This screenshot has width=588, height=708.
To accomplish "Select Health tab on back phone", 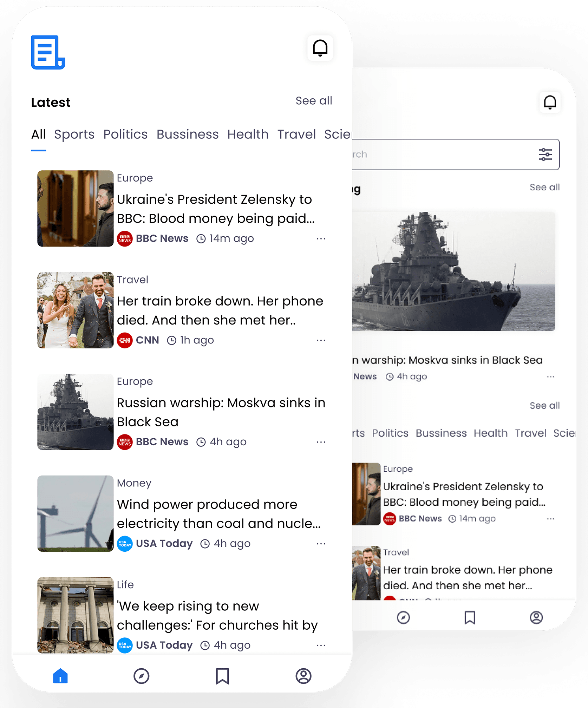I will [x=491, y=433].
